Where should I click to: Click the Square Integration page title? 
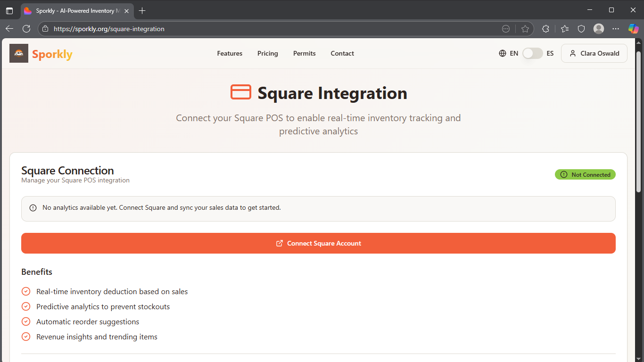[x=332, y=93]
